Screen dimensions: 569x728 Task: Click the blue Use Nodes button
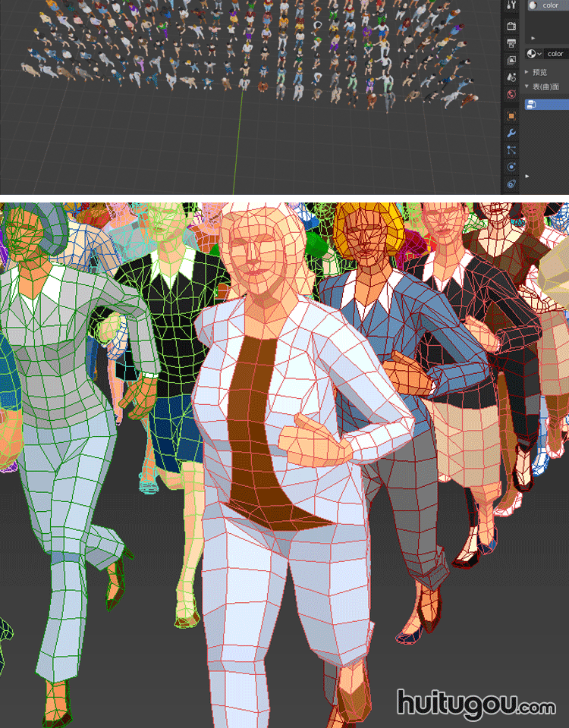pyautogui.click(x=546, y=104)
